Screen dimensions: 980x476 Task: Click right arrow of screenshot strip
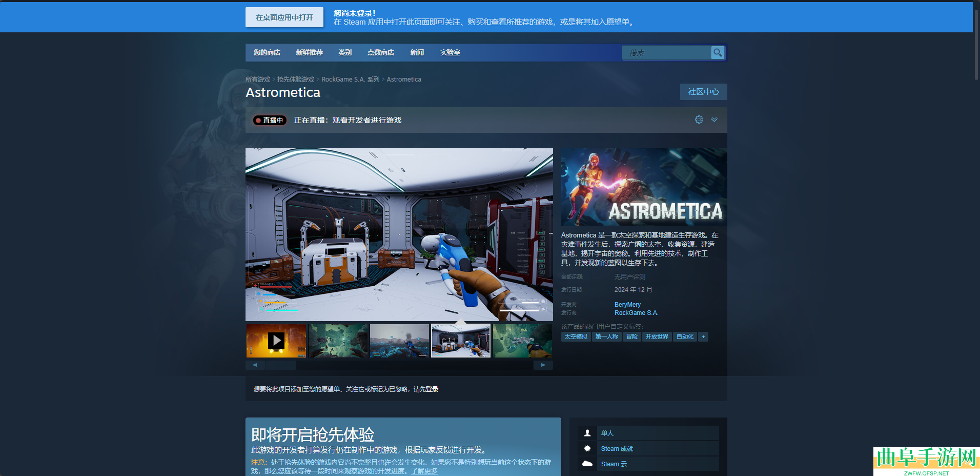click(x=543, y=365)
